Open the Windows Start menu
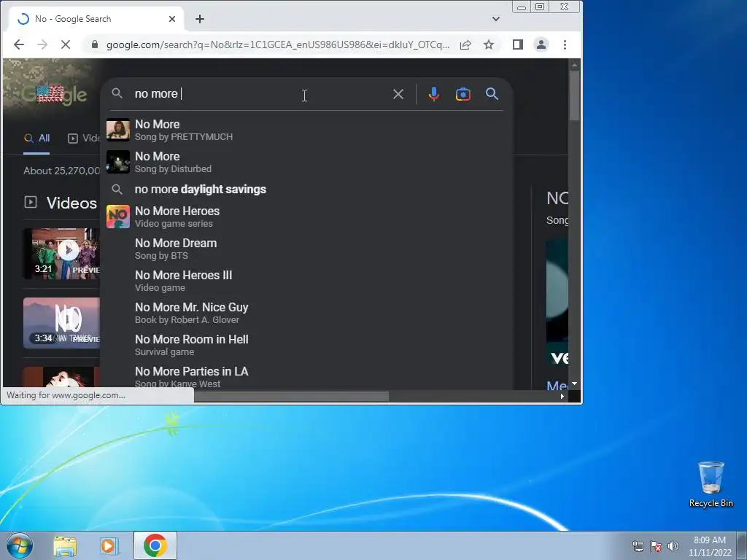This screenshot has height=560, width=747. point(20,545)
